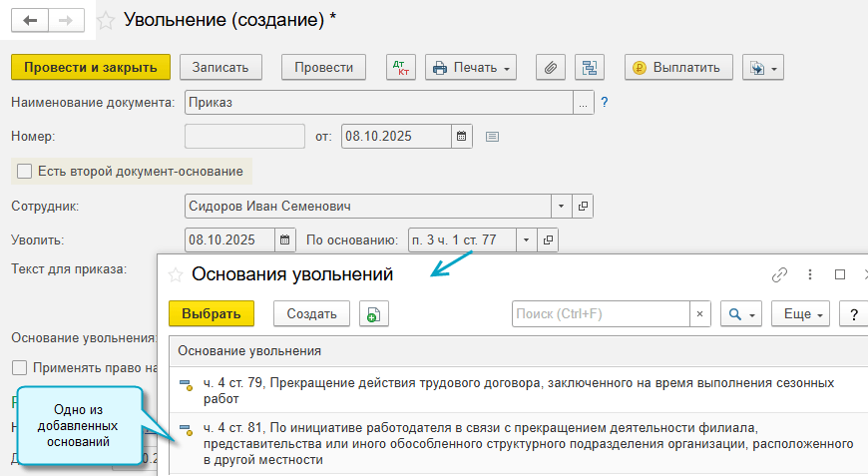Open the three-dot window options menu
The image size is (868, 476).
pos(810,274)
